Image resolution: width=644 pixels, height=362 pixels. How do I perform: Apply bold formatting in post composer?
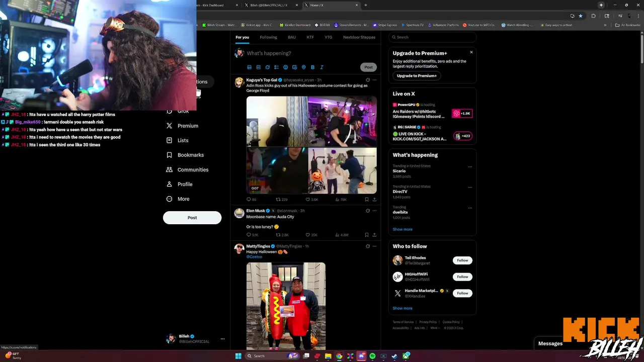(x=312, y=67)
